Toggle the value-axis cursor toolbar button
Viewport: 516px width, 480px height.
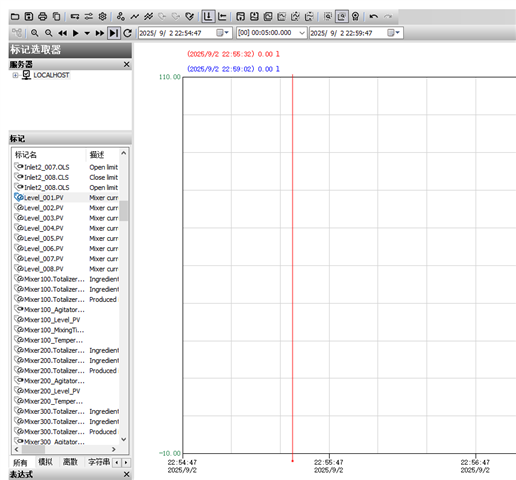(x=222, y=16)
